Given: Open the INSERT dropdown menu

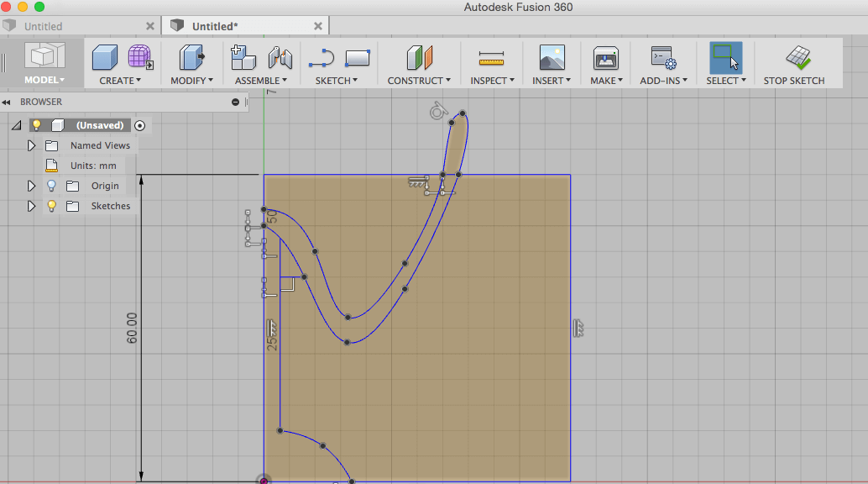Looking at the screenshot, I should click(552, 81).
